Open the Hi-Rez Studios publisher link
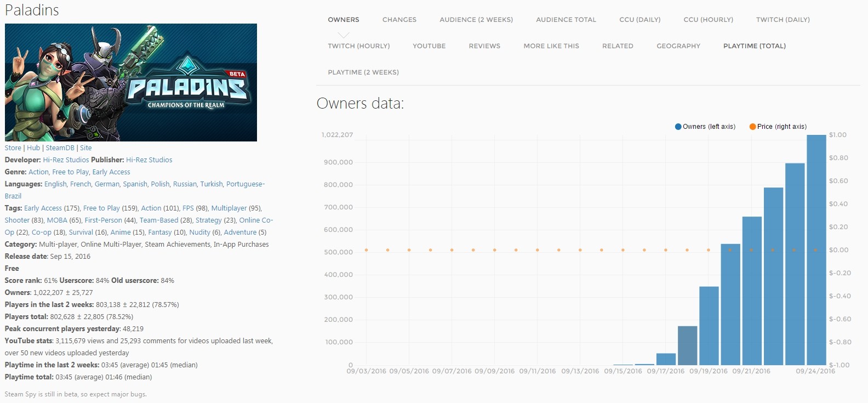 pyautogui.click(x=149, y=160)
